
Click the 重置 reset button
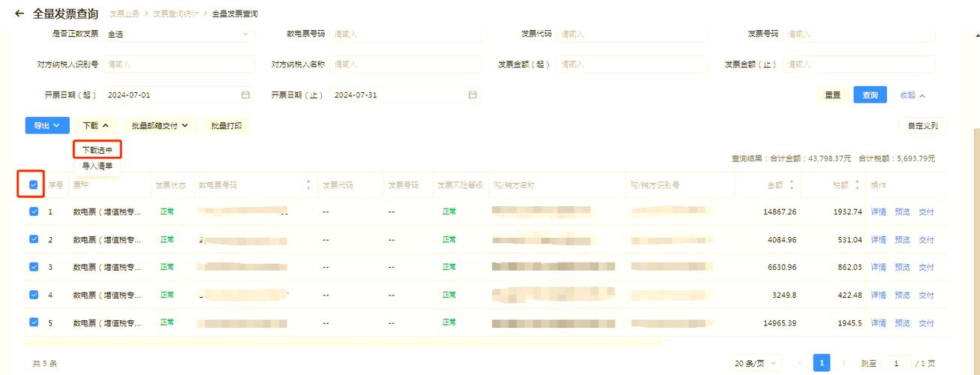(x=832, y=95)
